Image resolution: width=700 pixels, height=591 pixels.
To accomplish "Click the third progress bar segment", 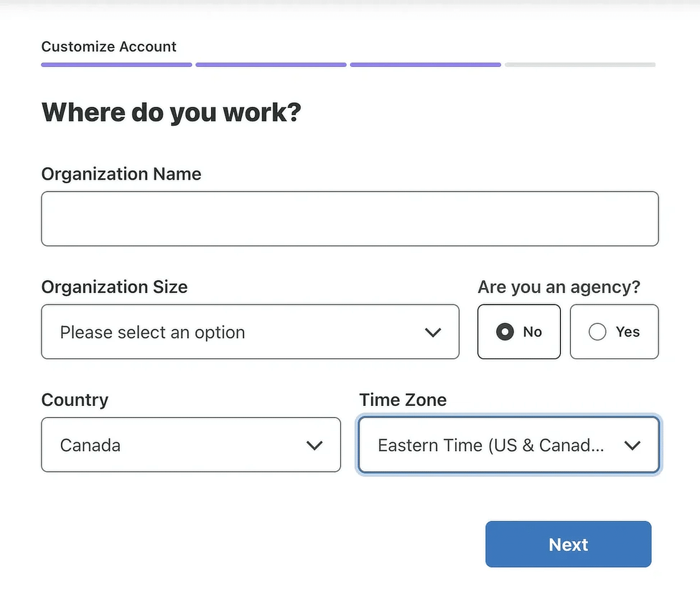I will pyautogui.click(x=425, y=64).
